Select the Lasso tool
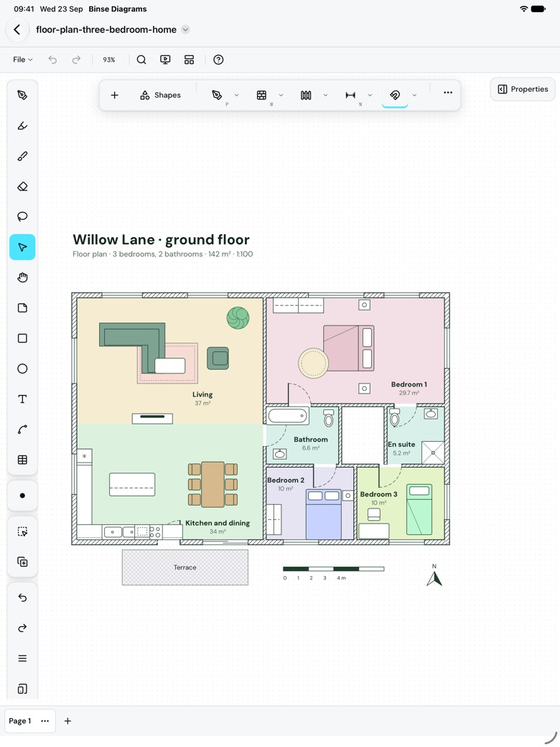Image resolution: width=560 pixels, height=747 pixels. [22, 217]
